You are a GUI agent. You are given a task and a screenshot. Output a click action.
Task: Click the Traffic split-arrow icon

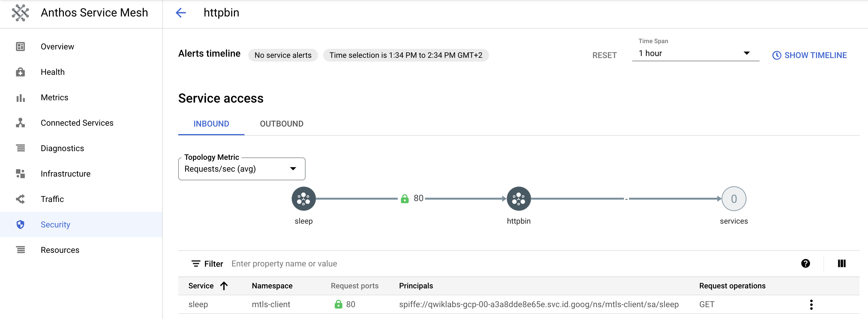click(x=21, y=199)
